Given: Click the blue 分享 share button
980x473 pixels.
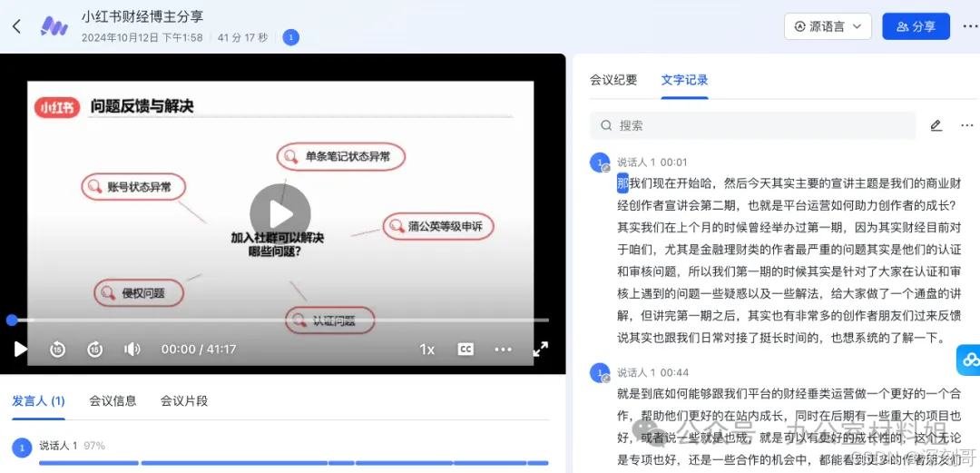Looking at the screenshot, I should [916, 26].
